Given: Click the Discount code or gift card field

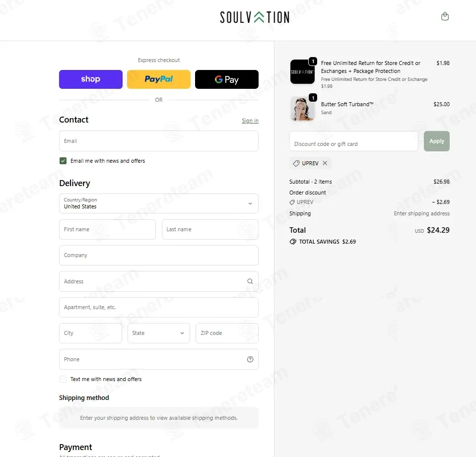Looking at the screenshot, I should (354, 141).
